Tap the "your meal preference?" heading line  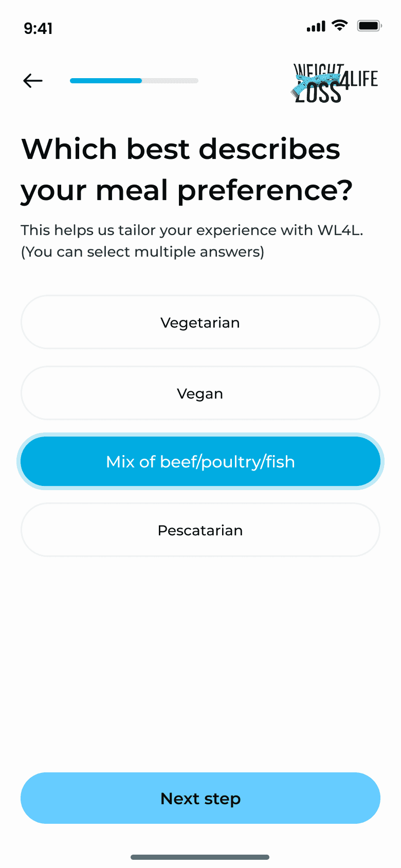(x=187, y=190)
